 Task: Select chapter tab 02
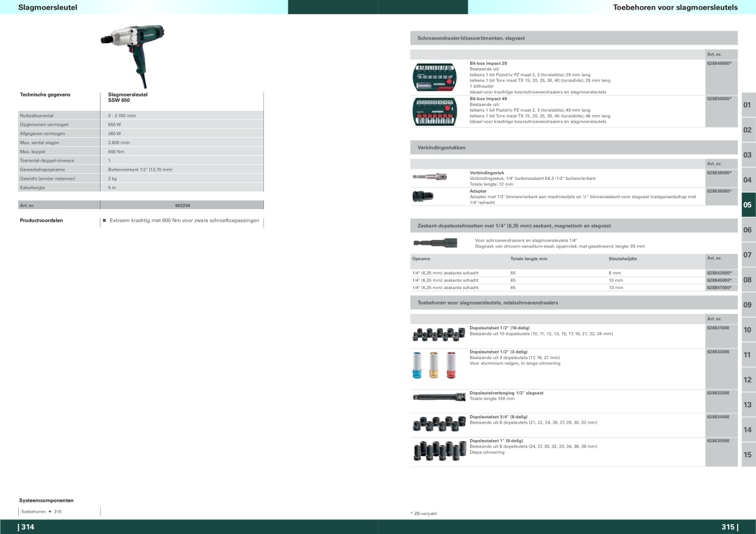747,130
